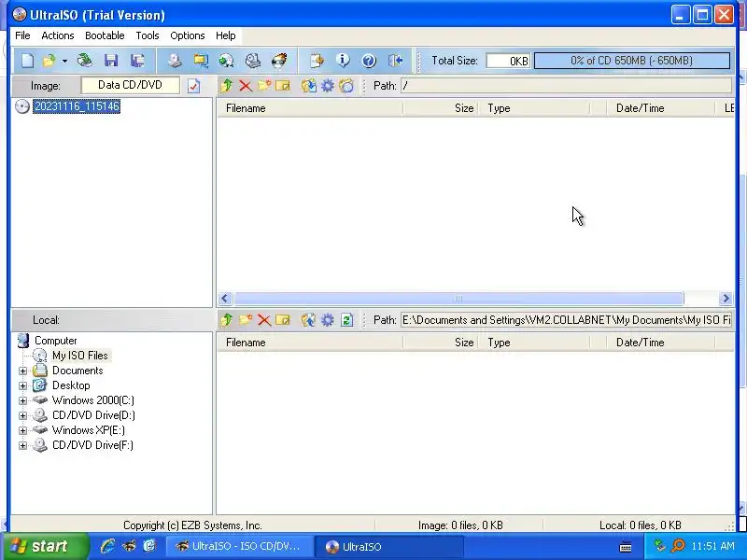Click the Open image folder icon
This screenshot has width=747, height=560.
(49, 61)
